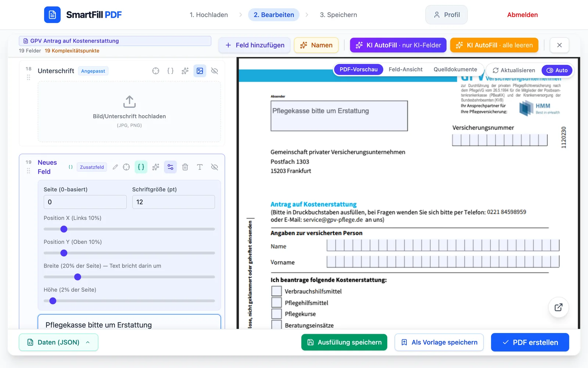588x368 pixels.
Task: Click the Seite (0-basiert) input field
Action: 85,202
